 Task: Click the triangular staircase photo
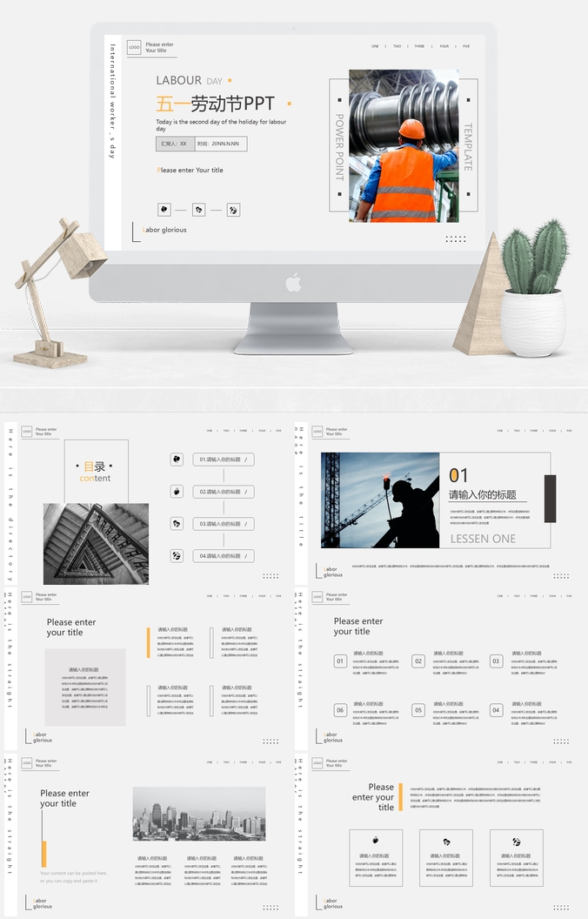tap(96, 543)
